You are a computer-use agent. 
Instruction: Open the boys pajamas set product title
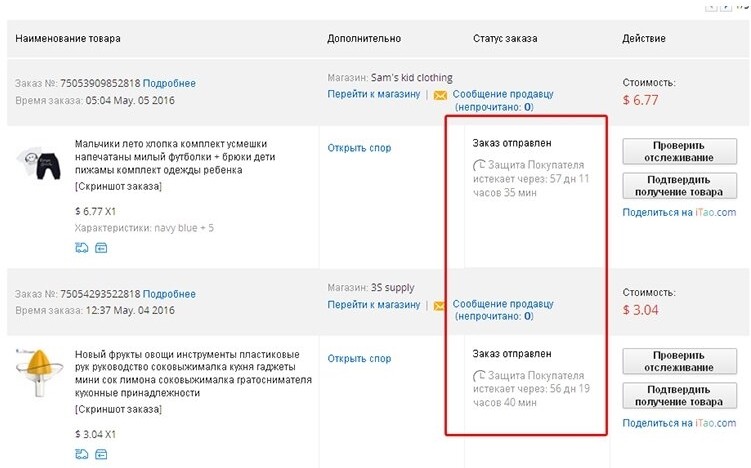pos(175,157)
